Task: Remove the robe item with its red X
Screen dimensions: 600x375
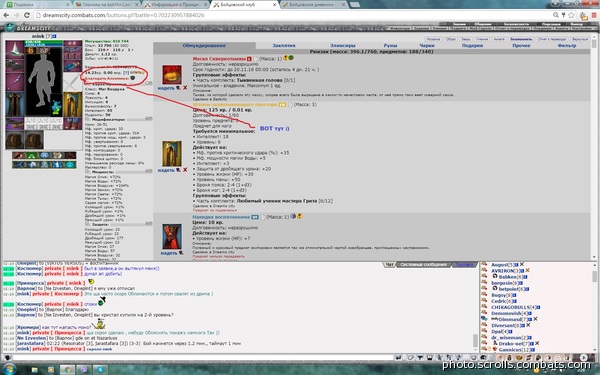Action: (x=185, y=170)
